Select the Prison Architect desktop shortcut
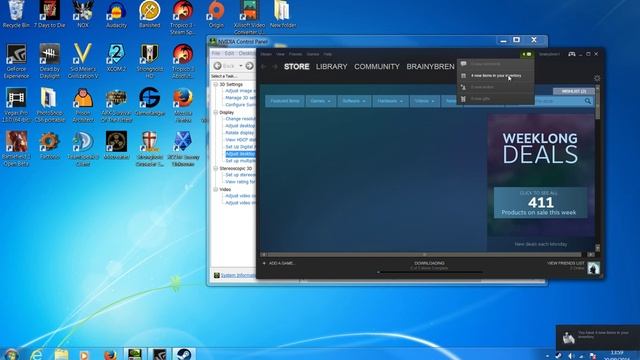Viewport: 640px width, 360px height. point(83,104)
